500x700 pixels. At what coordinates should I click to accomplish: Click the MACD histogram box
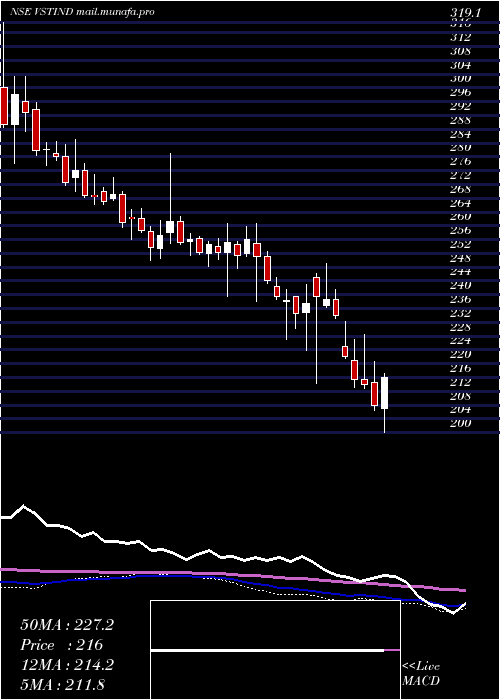tap(275, 650)
